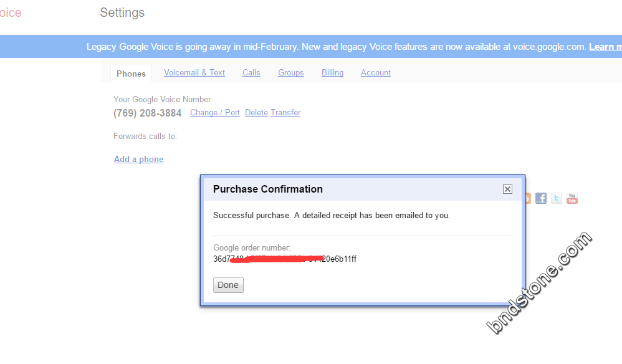This screenshot has height=364, width=622.
Task: Click the Successful purchase message text
Action: [x=332, y=215]
